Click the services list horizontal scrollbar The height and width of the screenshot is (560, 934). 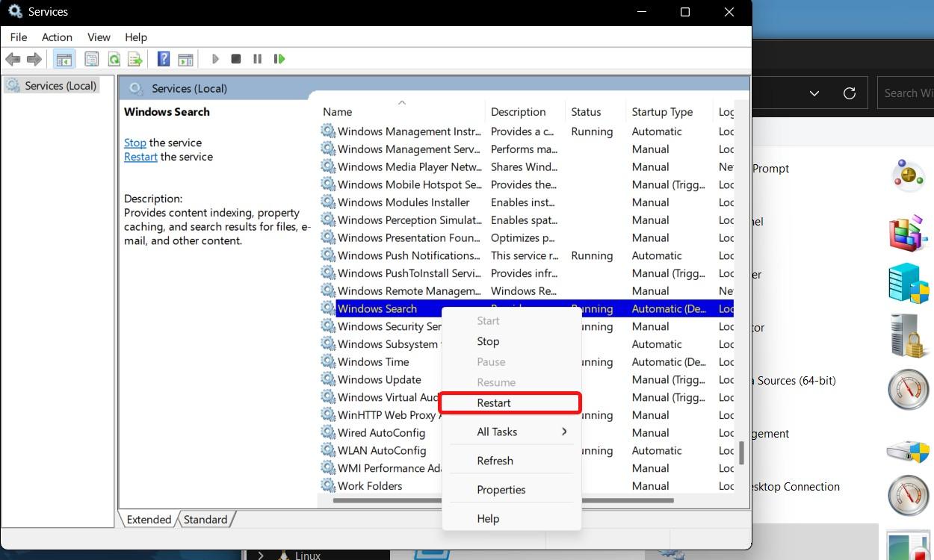(504, 500)
